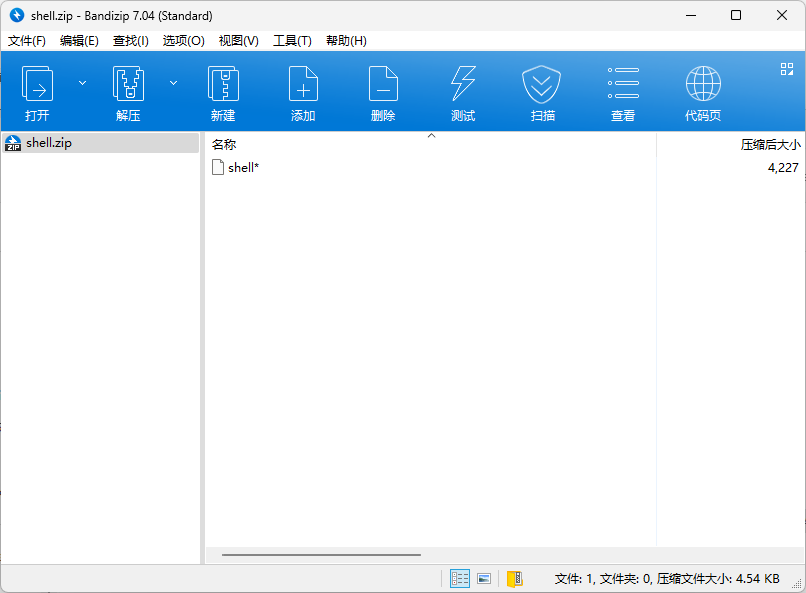Open the Tools (工具) menu
The image size is (806, 593).
[x=292, y=41]
